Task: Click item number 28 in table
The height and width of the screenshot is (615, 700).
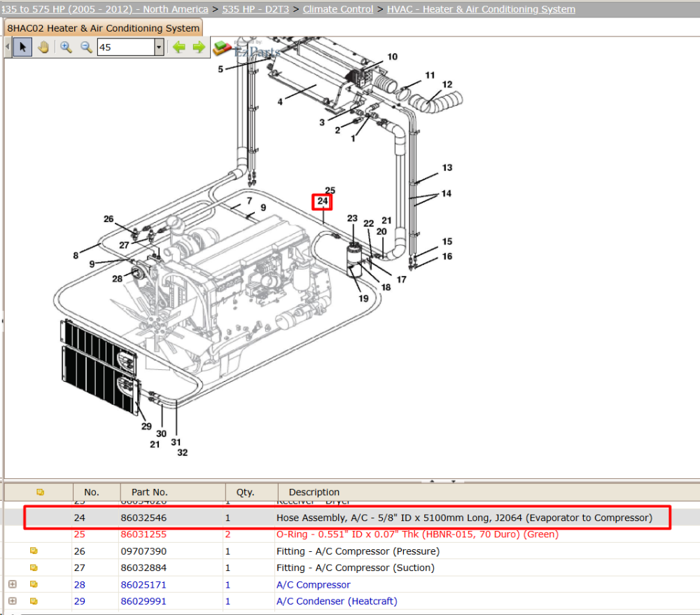Action: [x=80, y=585]
